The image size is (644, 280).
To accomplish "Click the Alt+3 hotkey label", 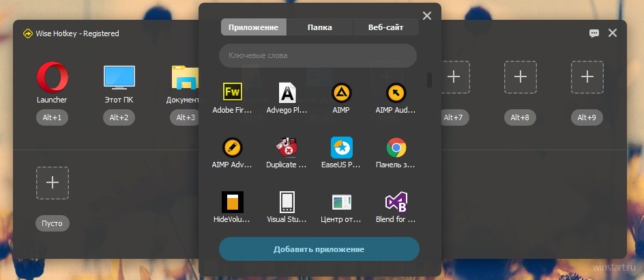I will [185, 117].
